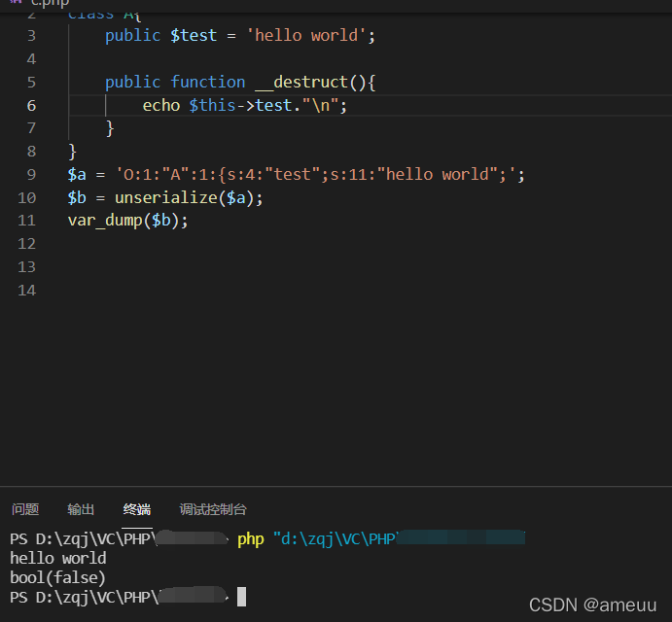
Task: Click line number 12 in the gutter
Action: 27,244
